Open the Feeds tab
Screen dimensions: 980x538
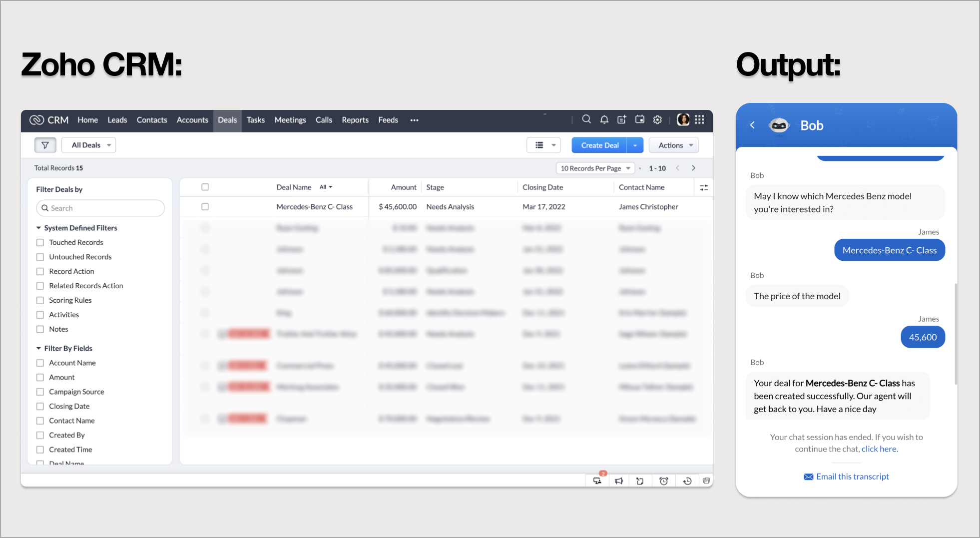pos(388,120)
